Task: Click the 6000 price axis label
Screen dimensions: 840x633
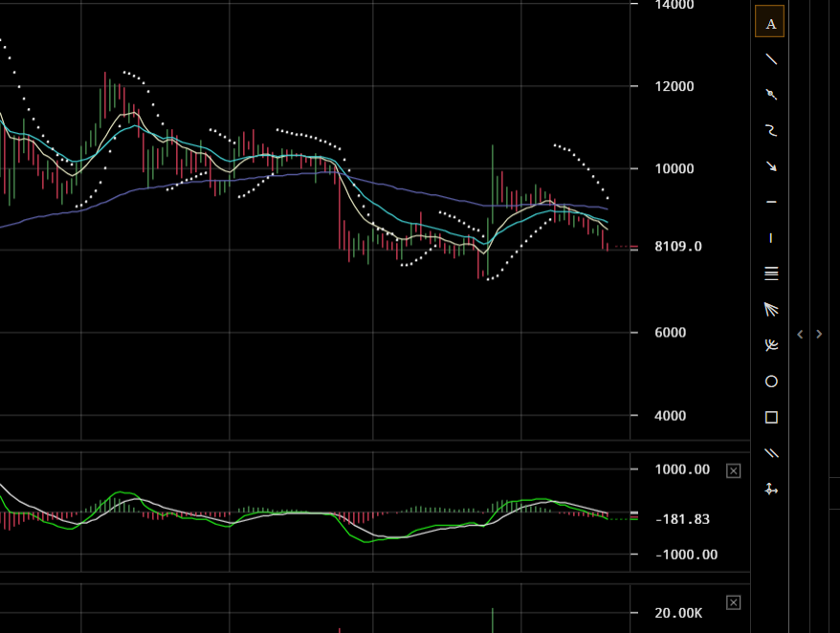Action: pos(670,333)
